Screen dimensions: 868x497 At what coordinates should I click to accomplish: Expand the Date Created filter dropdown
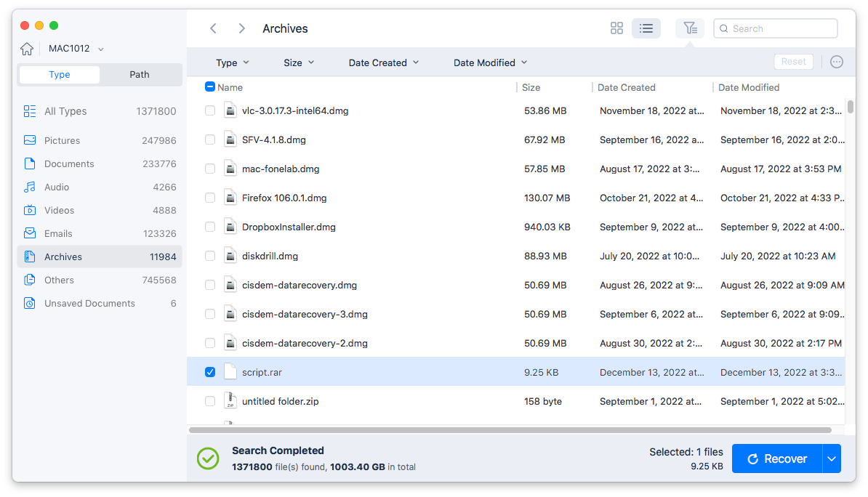pyautogui.click(x=383, y=62)
